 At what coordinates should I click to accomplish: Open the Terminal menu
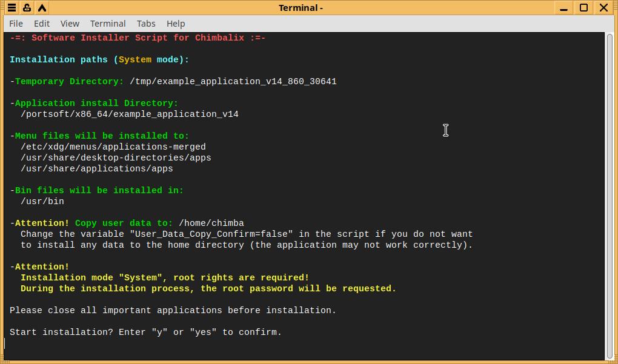tap(108, 24)
